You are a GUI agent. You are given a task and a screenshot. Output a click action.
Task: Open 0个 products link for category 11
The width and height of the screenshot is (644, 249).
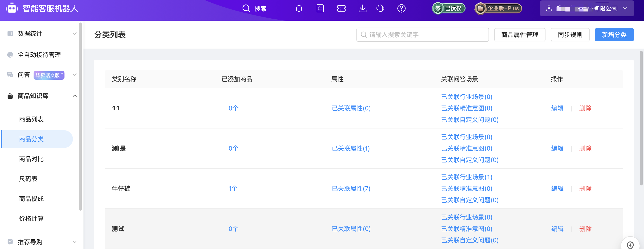coord(233,108)
